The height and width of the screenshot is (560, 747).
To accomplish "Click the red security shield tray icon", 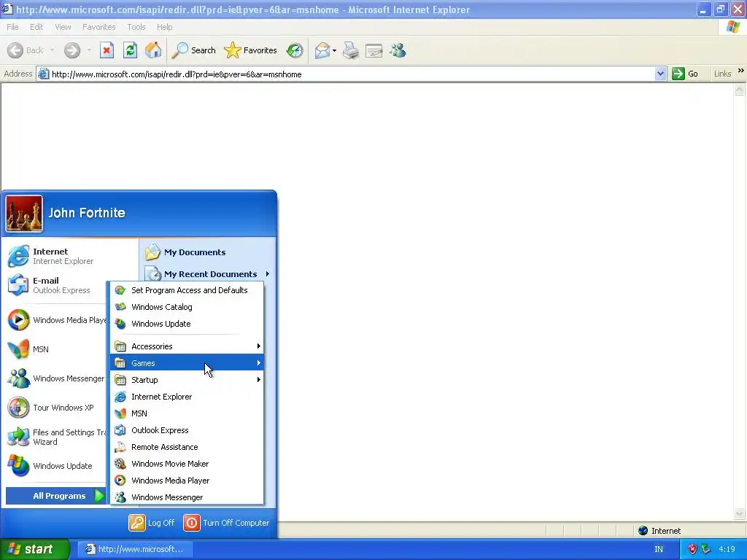I will [692, 549].
